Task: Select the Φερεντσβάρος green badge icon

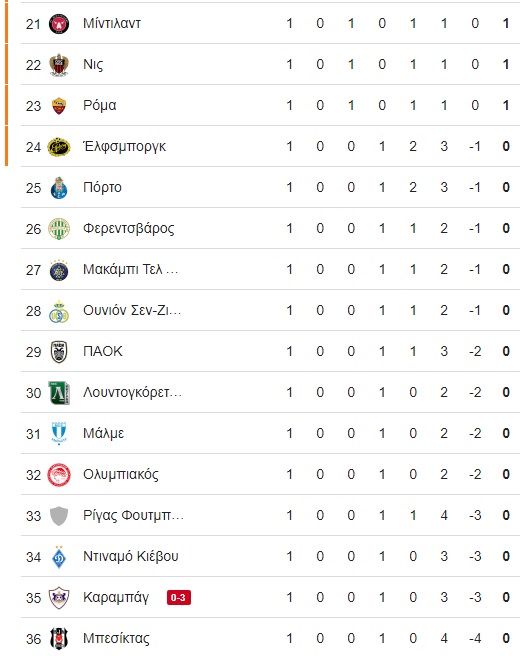Action: (x=59, y=229)
